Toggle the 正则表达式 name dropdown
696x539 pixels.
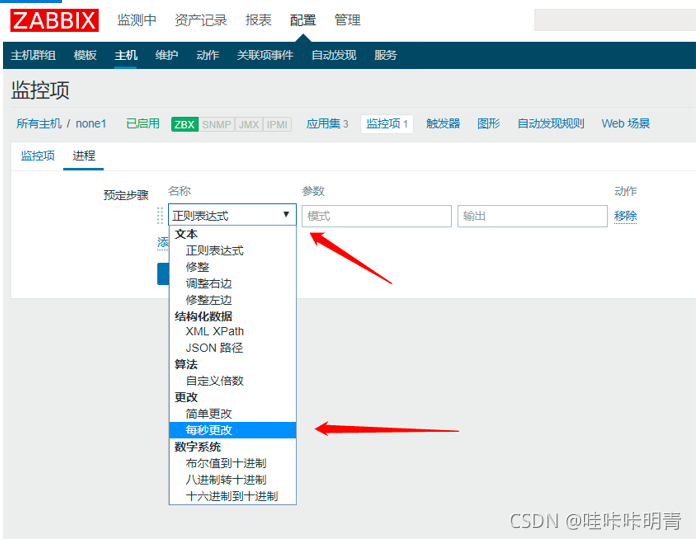pos(232,216)
